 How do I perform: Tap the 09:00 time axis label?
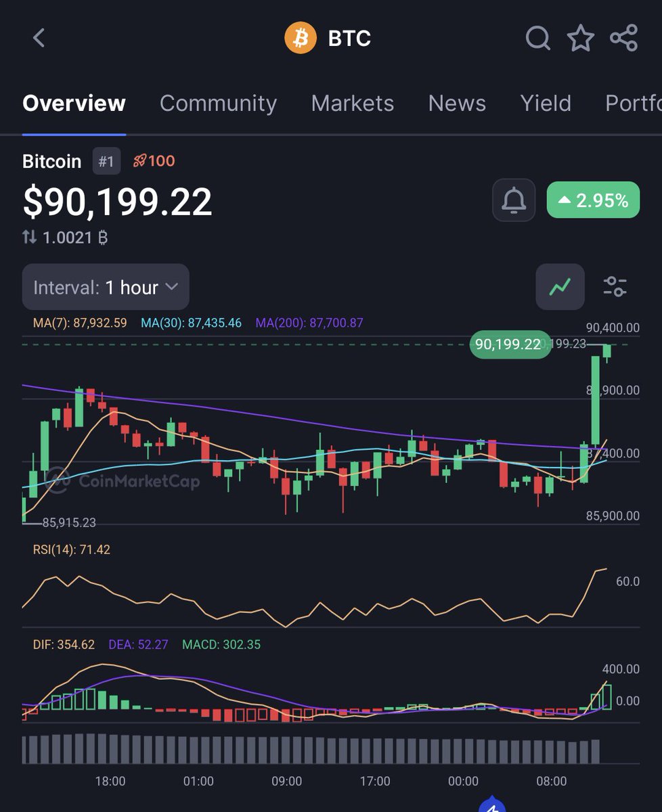click(287, 781)
